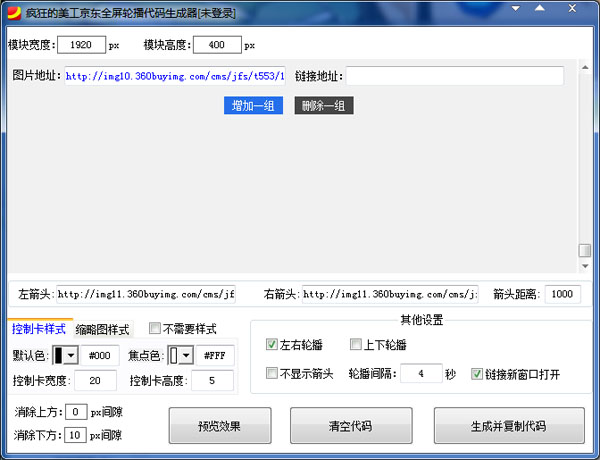600x460 pixels.
Task: Click the #FFF color code field
Action: tap(215, 356)
